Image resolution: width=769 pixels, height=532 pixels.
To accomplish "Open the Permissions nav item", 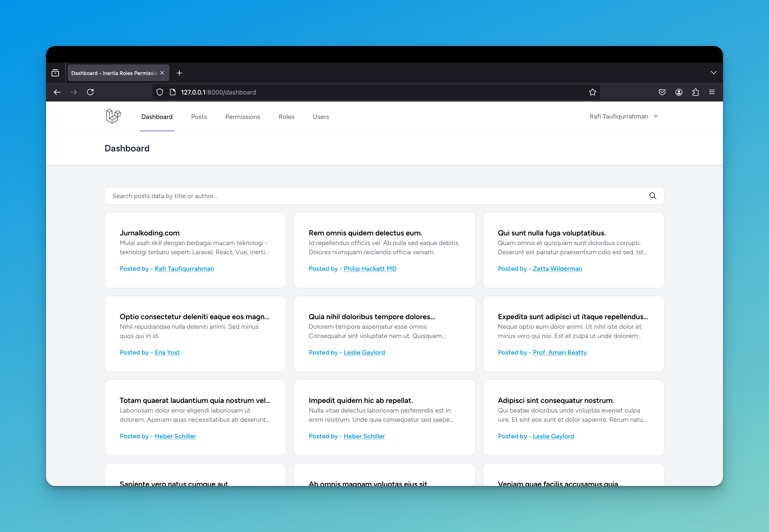I will (x=243, y=117).
